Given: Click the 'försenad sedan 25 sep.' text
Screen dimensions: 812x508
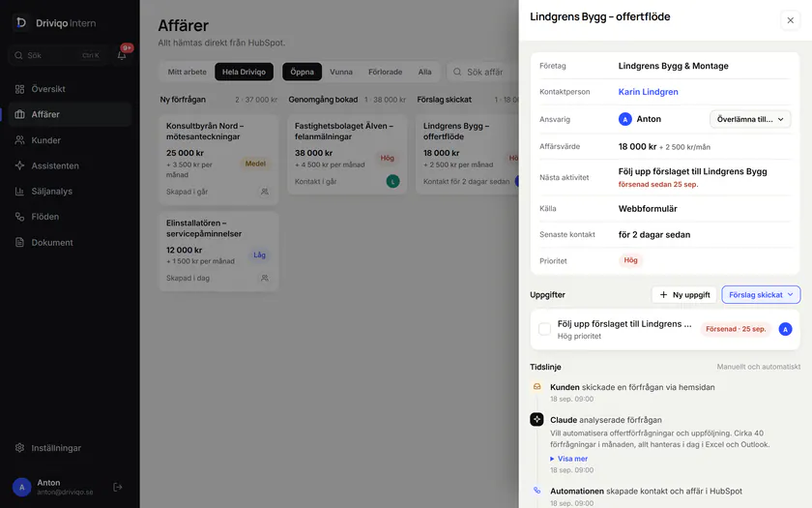Looking at the screenshot, I should tap(658, 185).
